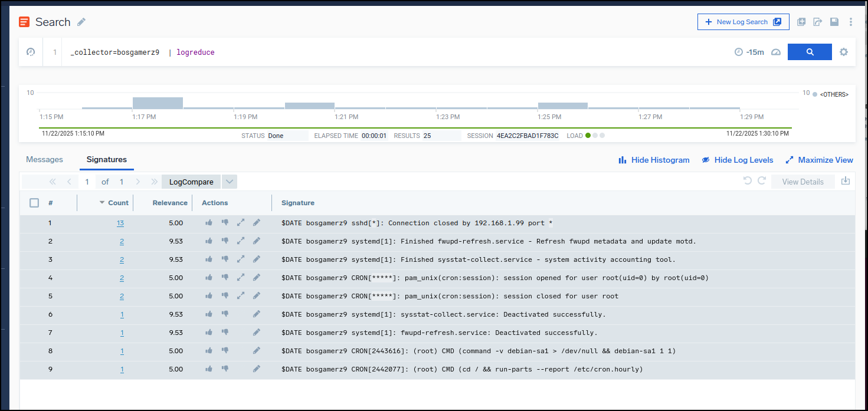This screenshot has height=411, width=868.
Task: Click the export results download icon
Action: [x=845, y=181]
